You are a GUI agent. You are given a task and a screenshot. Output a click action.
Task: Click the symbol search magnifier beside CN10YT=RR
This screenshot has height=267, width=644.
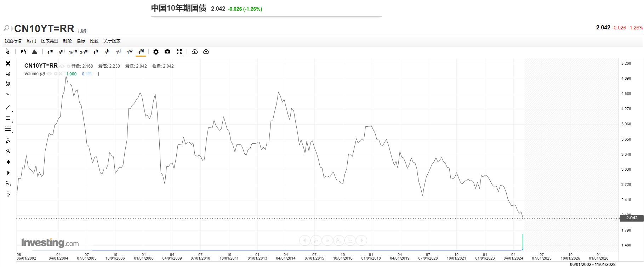pos(6,28)
